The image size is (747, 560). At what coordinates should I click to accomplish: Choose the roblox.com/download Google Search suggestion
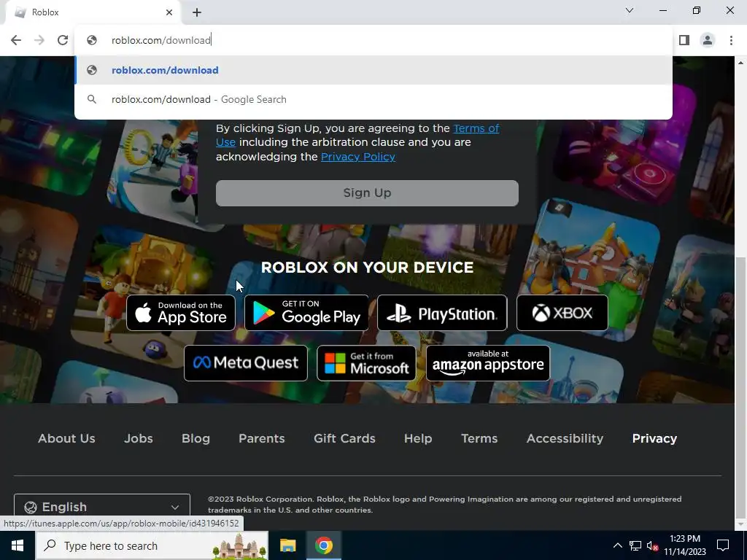[x=373, y=99]
